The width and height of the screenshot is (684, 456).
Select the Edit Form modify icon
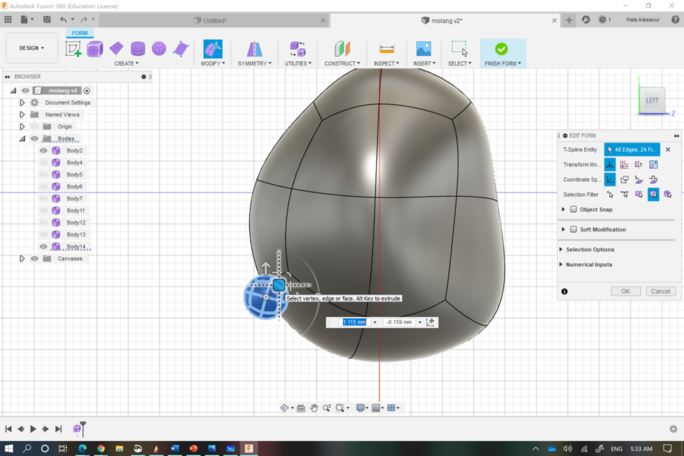[212, 48]
